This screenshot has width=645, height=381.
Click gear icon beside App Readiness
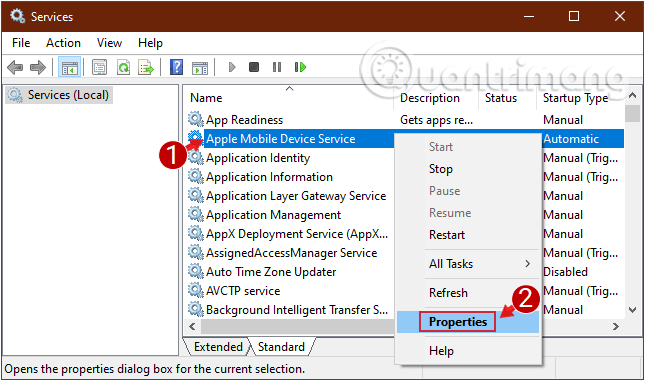[196, 119]
